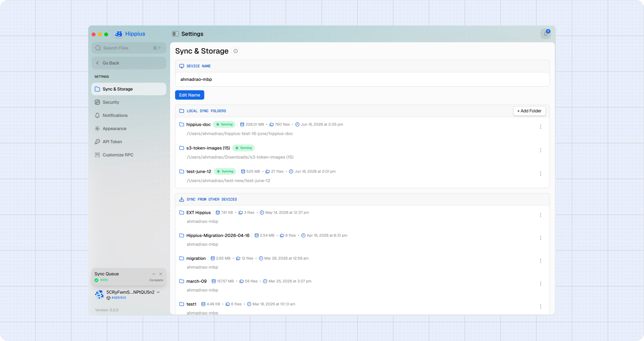This screenshot has height=341, width=644.
Task: Select path /Users/ahmadrao/hippius-test-16-june/hippius-doc
Action: [240, 133]
